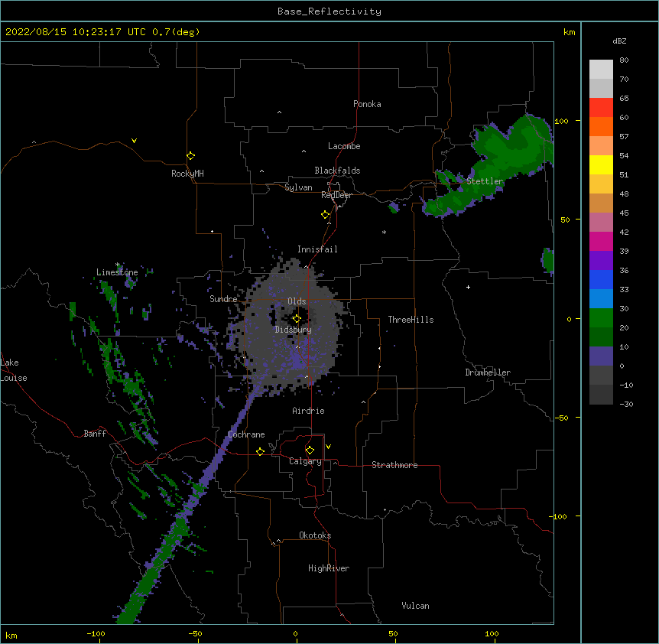Select the radar site diamond between Olds and Didsbury
The width and height of the screenshot is (659, 644).
(x=297, y=319)
